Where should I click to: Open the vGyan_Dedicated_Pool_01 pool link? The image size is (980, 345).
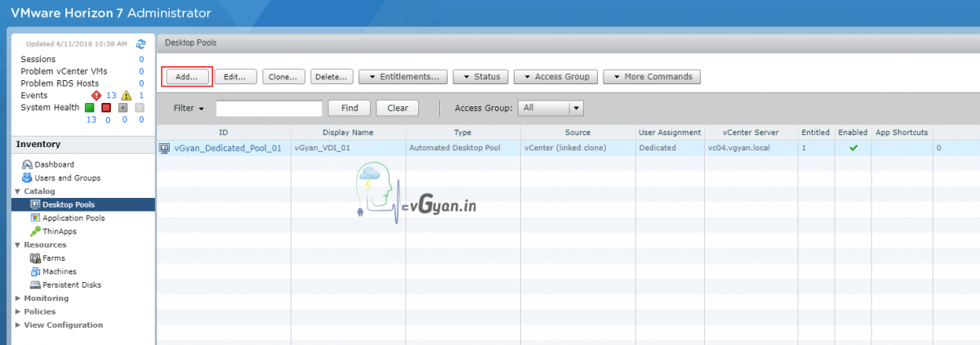click(x=228, y=148)
